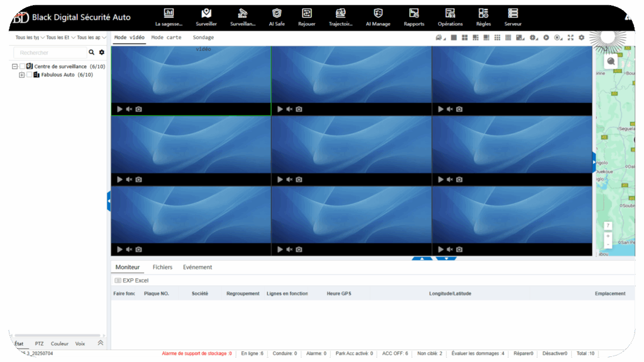Open the video layout settings gear icon
Viewport: 644px width, 362px height.
click(581, 38)
